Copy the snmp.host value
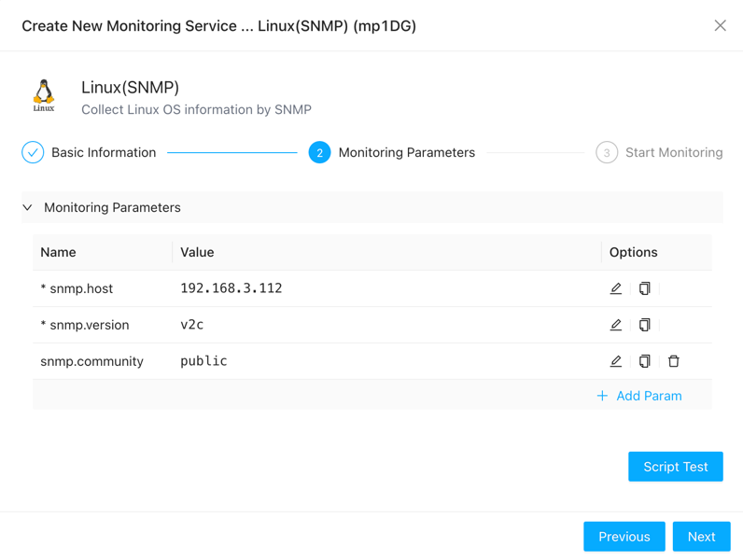The height and width of the screenshot is (560, 743). click(x=644, y=288)
